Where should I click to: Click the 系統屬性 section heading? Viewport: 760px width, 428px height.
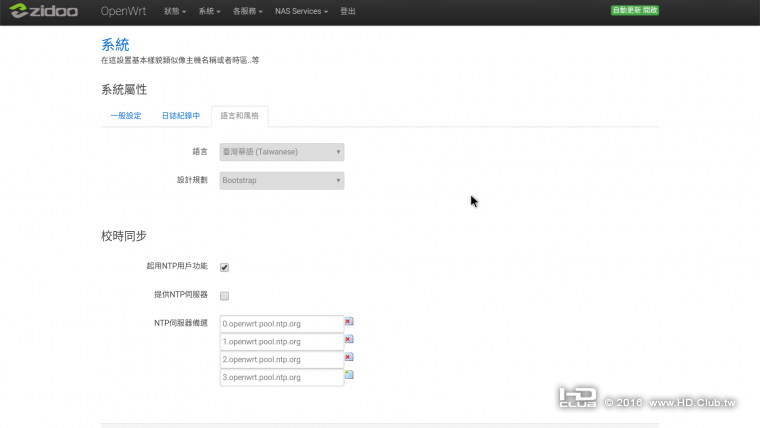124,90
